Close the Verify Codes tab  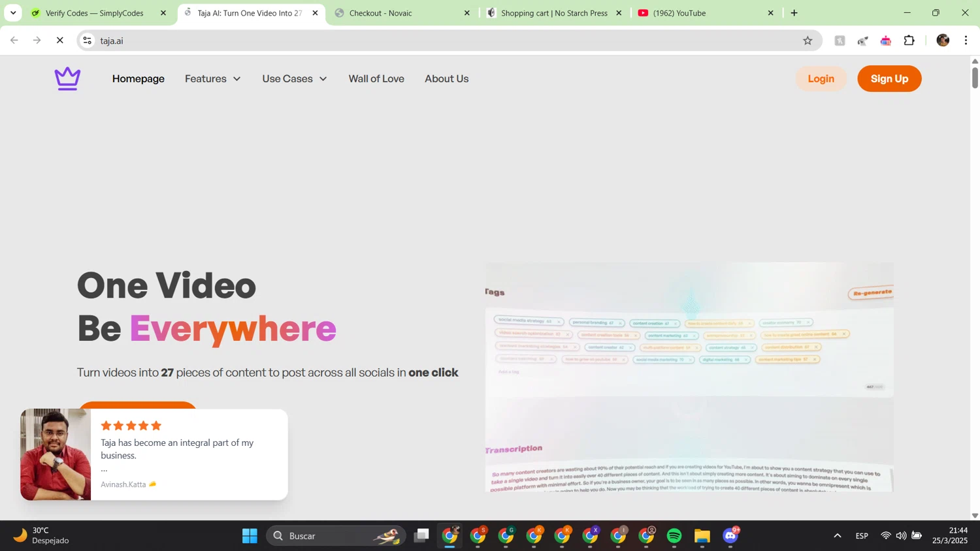tap(163, 13)
